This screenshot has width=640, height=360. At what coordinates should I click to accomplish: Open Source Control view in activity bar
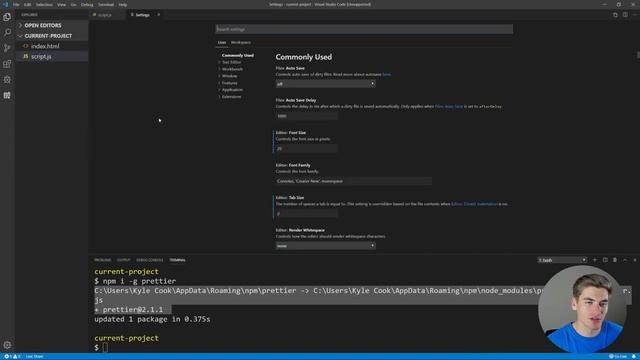coord(7,48)
